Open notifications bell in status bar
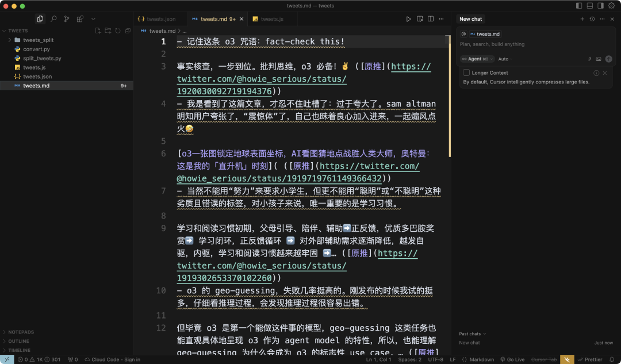621x364 pixels. (612, 359)
